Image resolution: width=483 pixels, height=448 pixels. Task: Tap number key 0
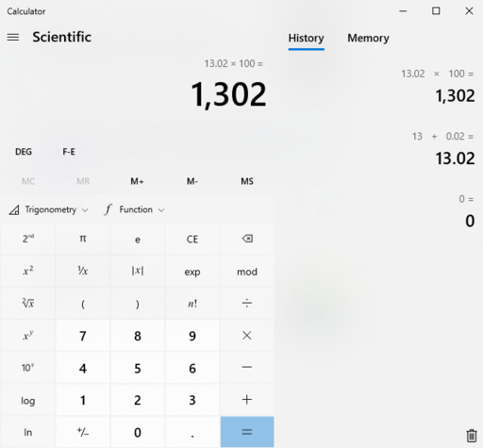click(x=138, y=432)
